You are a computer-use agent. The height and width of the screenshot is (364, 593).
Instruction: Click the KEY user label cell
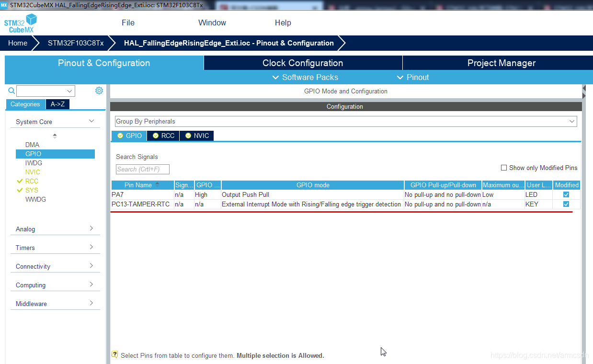[x=539, y=204]
